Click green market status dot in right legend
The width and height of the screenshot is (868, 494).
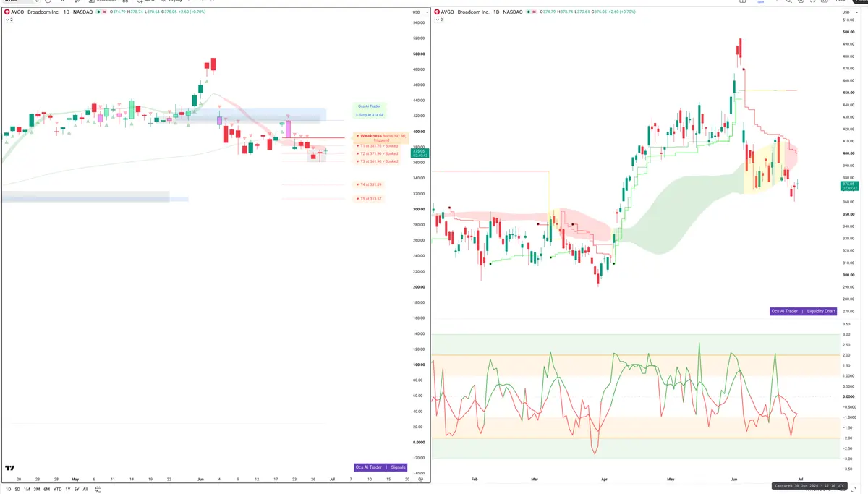tap(529, 12)
